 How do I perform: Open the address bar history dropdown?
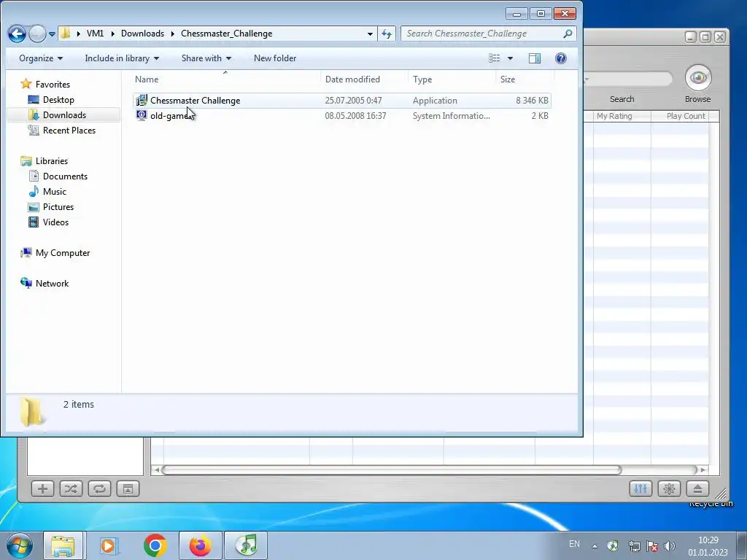[370, 34]
